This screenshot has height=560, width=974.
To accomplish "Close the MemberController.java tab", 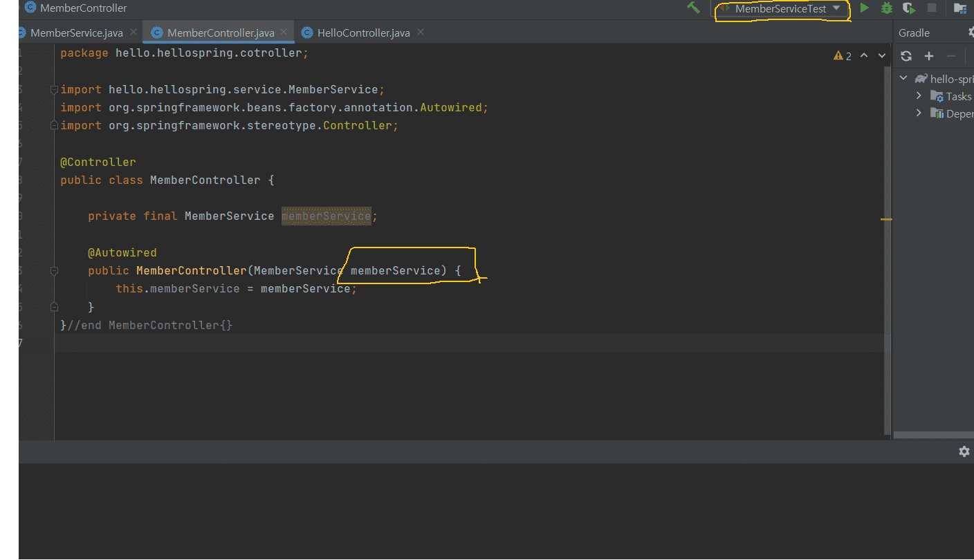I will (x=284, y=32).
